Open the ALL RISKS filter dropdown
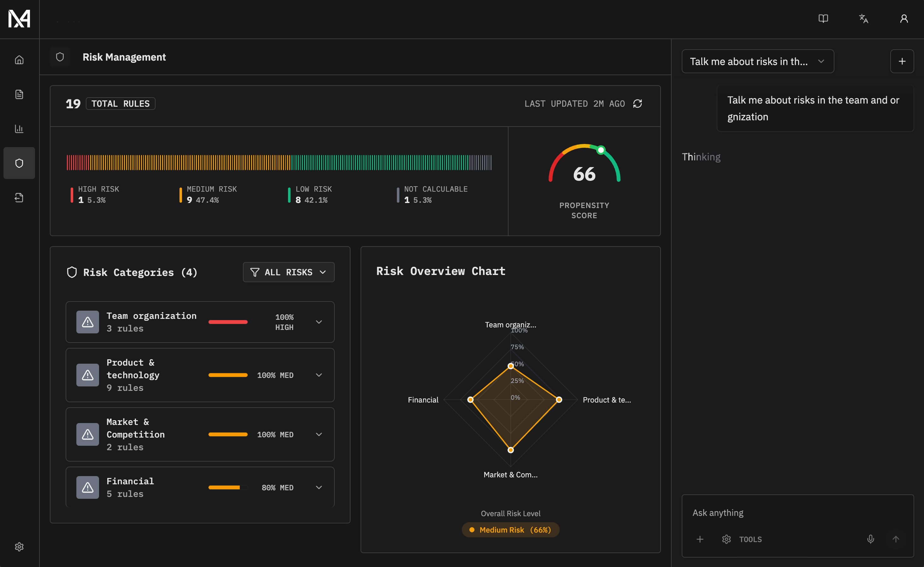924x567 pixels. coord(288,272)
